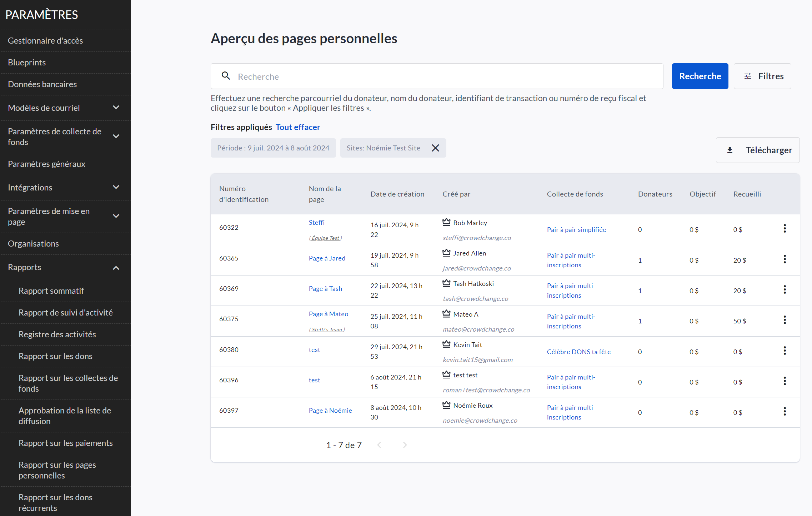This screenshot has width=812, height=516.
Task: Open Rapport sur les dons
Action: pyautogui.click(x=55, y=356)
